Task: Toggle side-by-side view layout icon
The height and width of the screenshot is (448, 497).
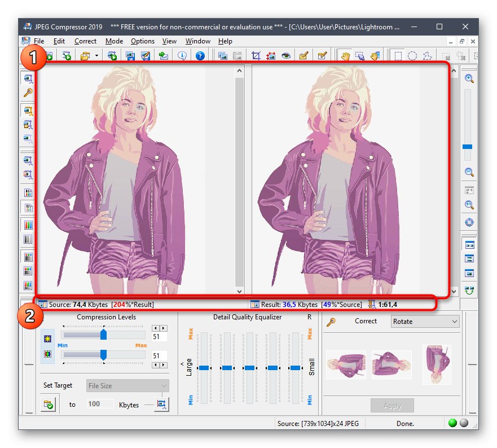Action: pyautogui.click(x=469, y=244)
